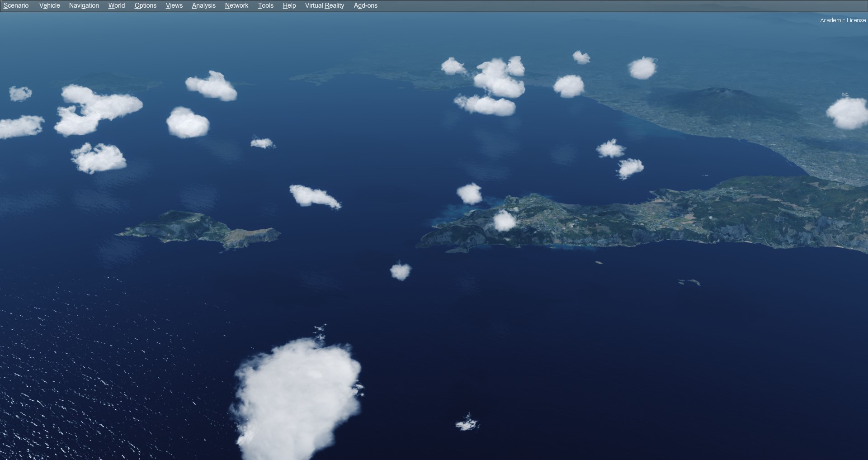Show the Help menu
This screenshot has width=868, height=460.
point(289,5)
